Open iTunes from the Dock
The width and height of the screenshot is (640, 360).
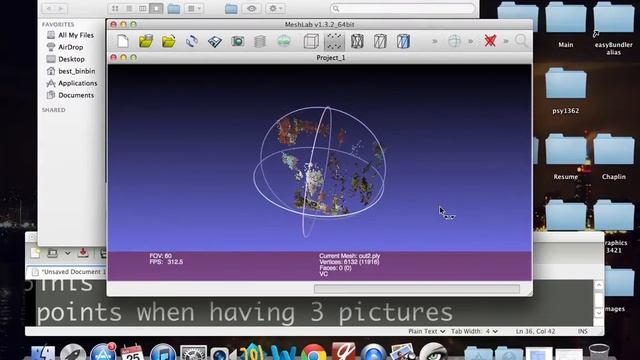pyautogui.click(x=162, y=353)
